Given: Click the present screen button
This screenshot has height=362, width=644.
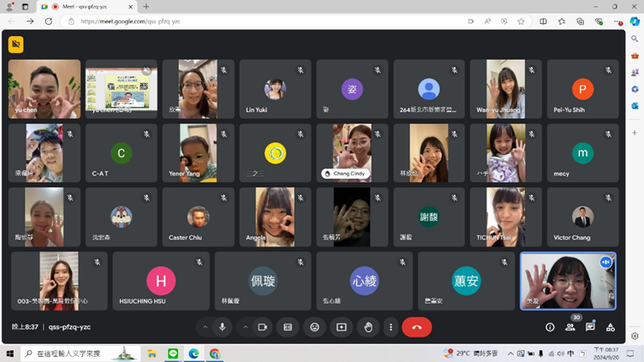Looking at the screenshot, I should click(x=341, y=327).
